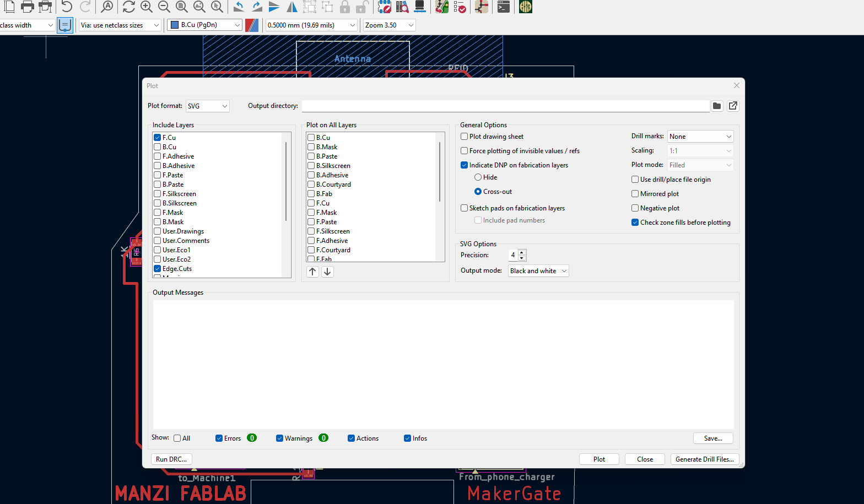Zoom to fit board objects

199,7
